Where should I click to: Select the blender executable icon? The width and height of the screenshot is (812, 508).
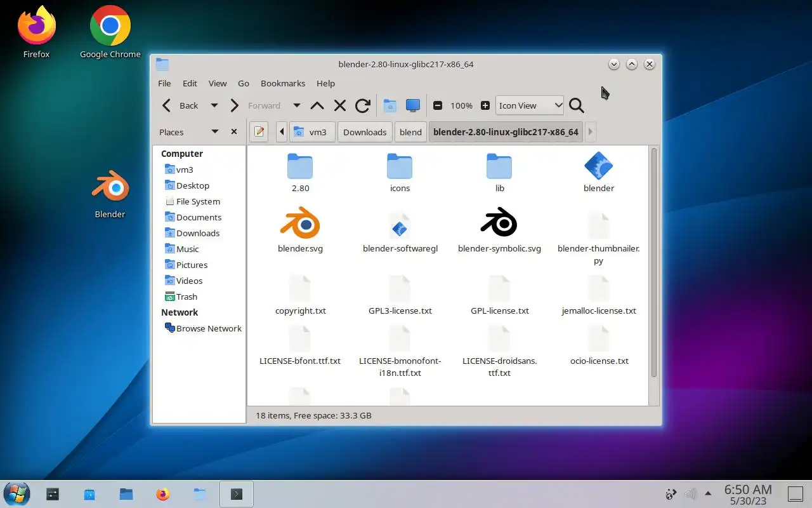point(599,166)
